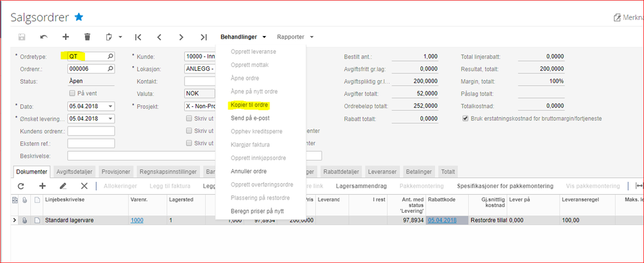Screen dimensions: 644x263
Task: Click the undo arrow icon
Action: click(x=44, y=37)
